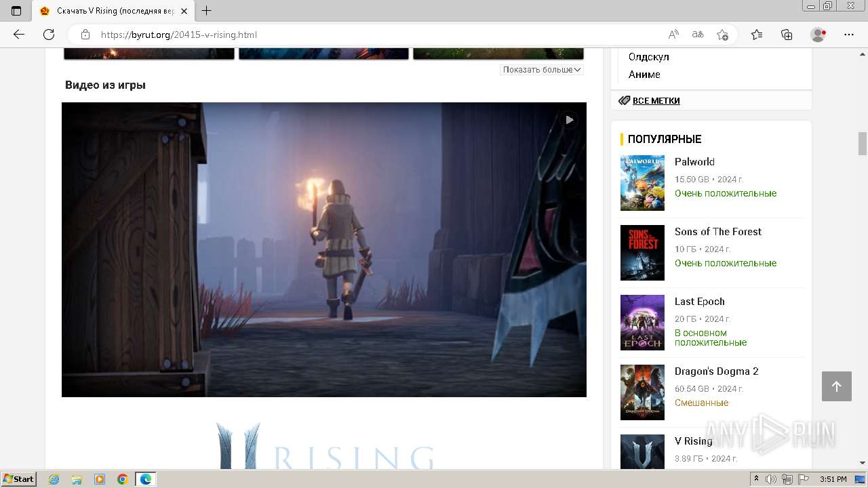Open the Action Center flag icon
The height and width of the screenshot is (488, 868).
[x=804, y=479]
